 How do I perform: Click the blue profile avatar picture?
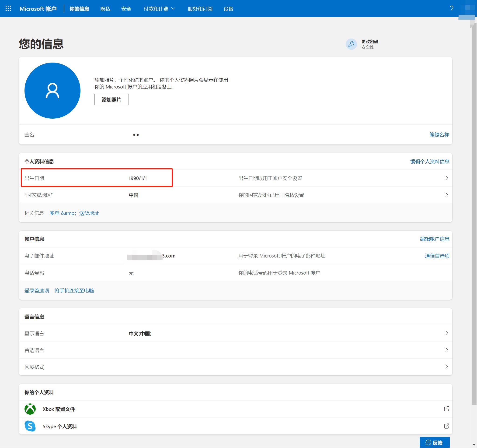tap(52, 91)
